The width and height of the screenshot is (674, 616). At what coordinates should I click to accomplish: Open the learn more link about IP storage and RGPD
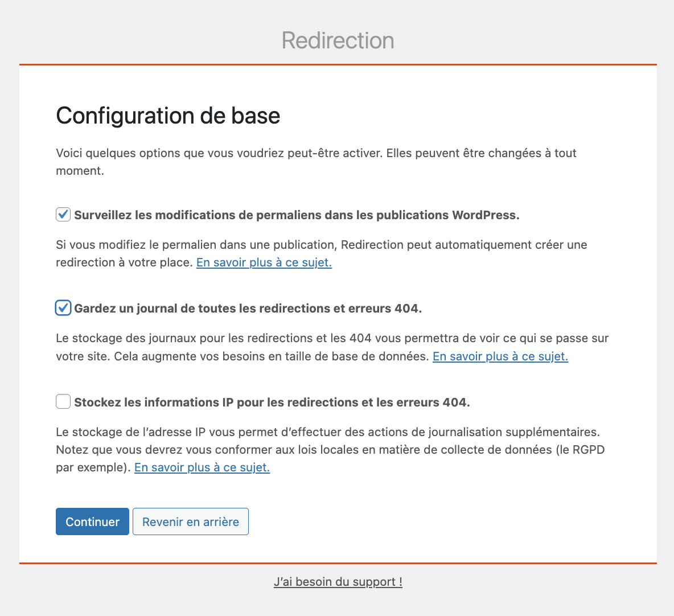coord(202,467)
